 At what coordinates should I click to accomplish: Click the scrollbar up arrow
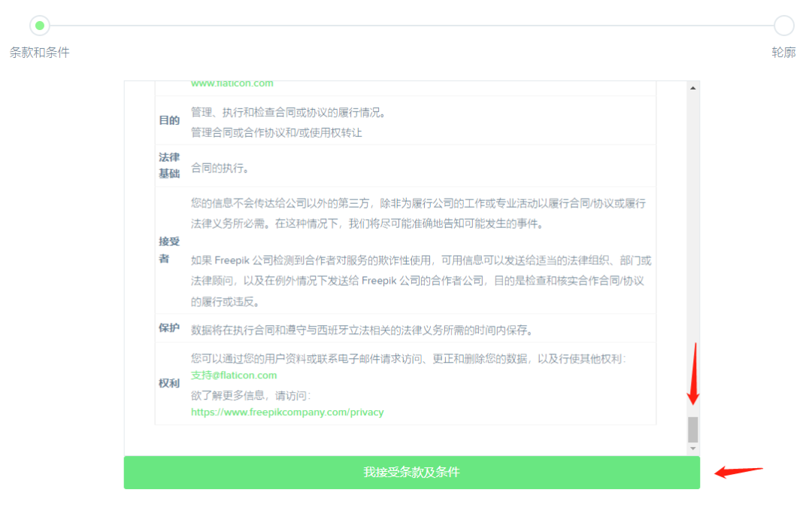(x=693, y=88)
